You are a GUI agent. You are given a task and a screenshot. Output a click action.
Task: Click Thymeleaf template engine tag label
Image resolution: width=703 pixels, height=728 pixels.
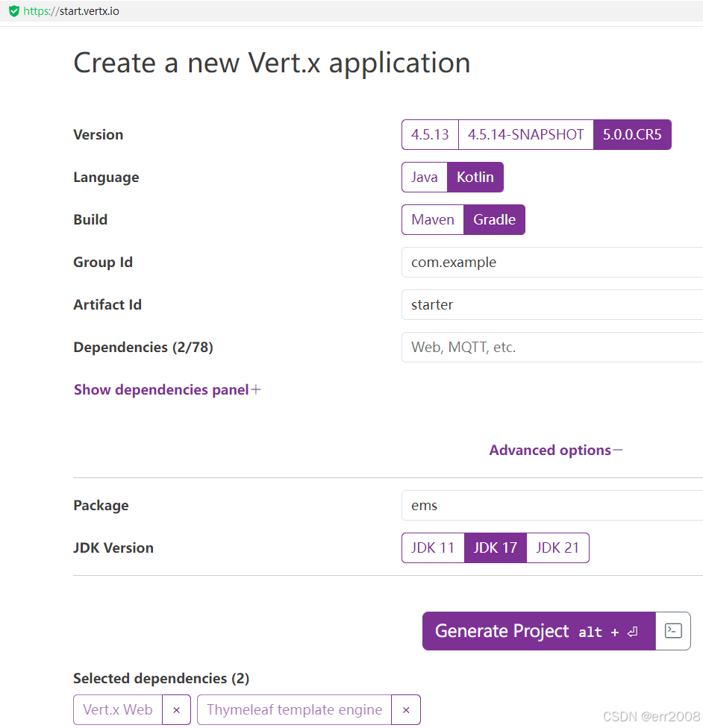pos(295,709)
